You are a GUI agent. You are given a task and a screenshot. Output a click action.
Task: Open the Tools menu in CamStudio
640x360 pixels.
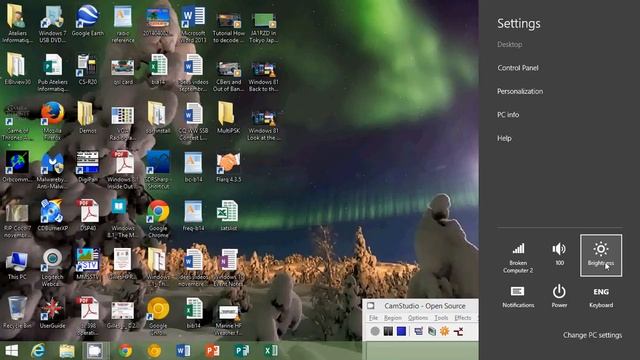[x=441, y=318]
